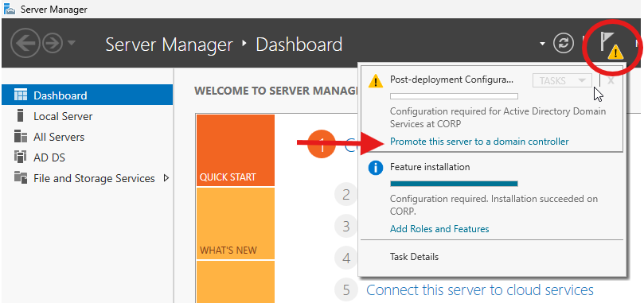Click the Local Server icon
This screenshot has width=644, height=303.
(20, 116)
